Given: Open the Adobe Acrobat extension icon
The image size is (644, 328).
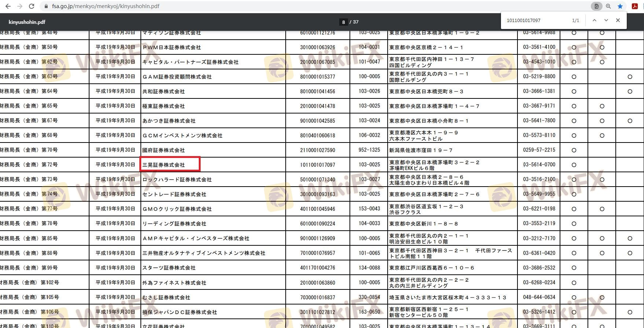Looking at the screenshot, I should 634,6.
